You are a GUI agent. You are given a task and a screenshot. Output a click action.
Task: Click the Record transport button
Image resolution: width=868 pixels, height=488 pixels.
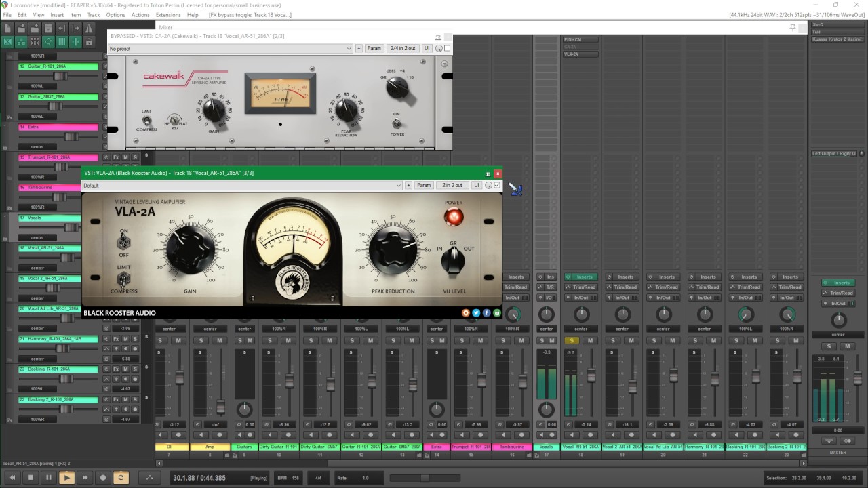point(103,478)
